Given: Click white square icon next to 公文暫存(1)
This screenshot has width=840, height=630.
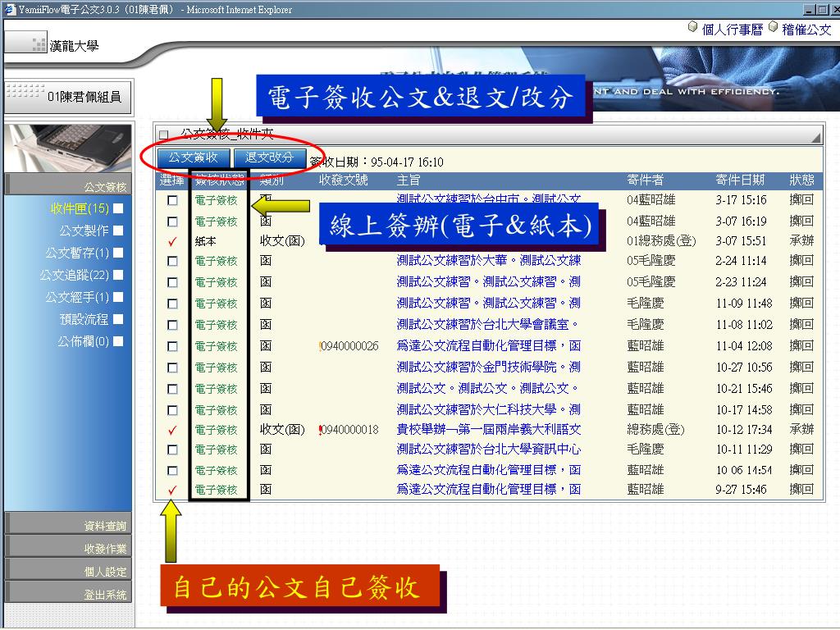Looking at the screenshot, I should click(x=118, y=253).
